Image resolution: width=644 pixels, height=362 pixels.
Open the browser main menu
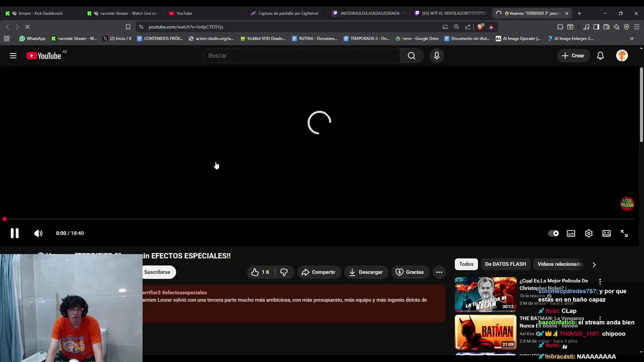click(636, 27)
